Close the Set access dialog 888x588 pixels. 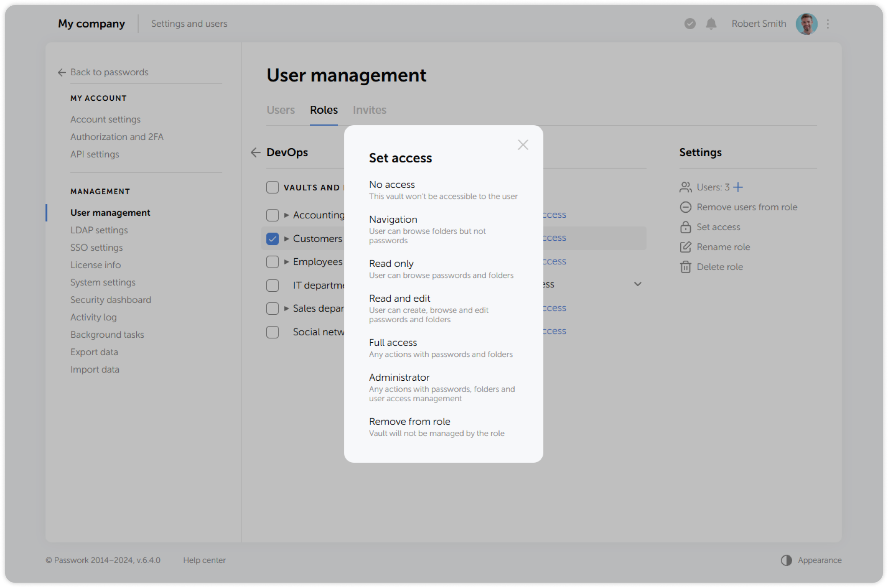[x=523, y=145]
